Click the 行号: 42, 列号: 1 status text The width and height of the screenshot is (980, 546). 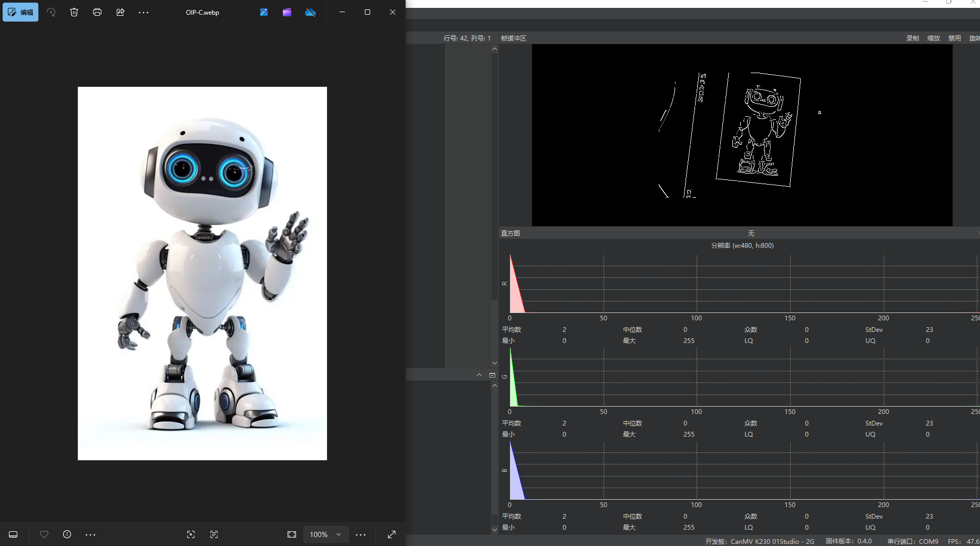[467, 38]
